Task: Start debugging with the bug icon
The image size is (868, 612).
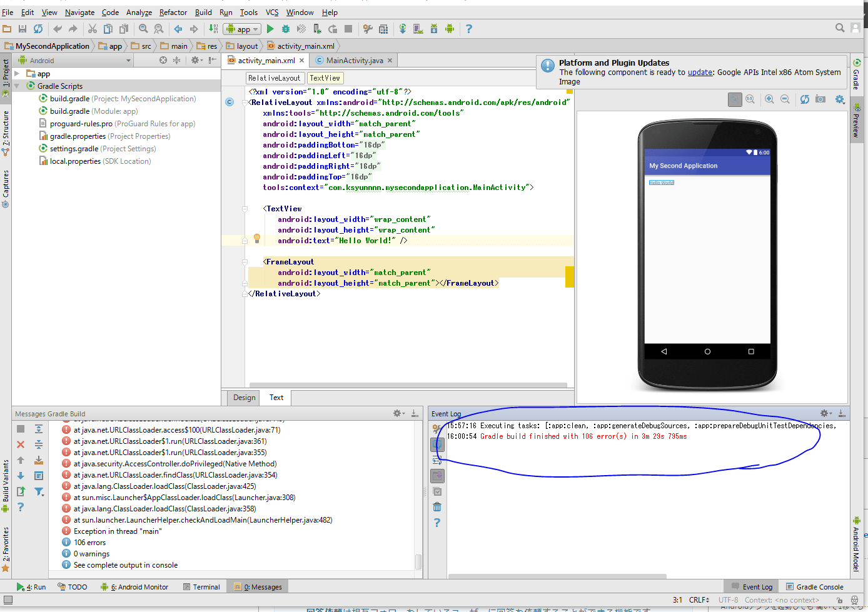Action: (x=286, y=29)
